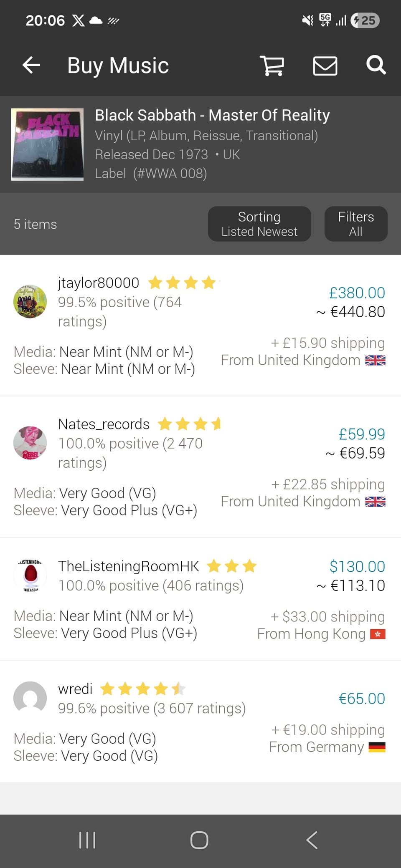Tap the search magnifier icon
Viewport: 401px width, 868px height.
[x=376, y=65]
